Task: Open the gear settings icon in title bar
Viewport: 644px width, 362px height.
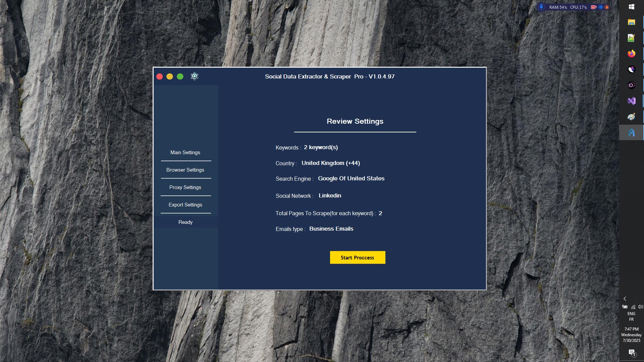Action: (x=195, y=76)
